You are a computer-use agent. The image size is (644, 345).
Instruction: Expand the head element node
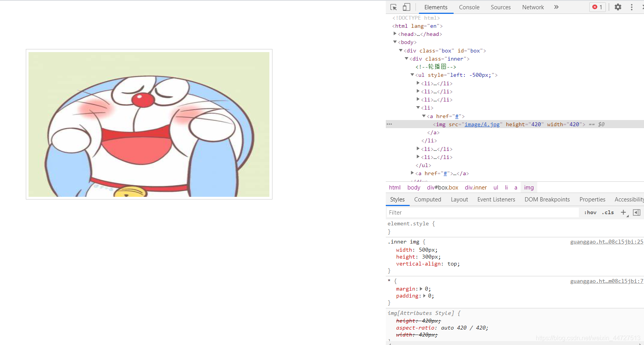(x=395, y=34)
